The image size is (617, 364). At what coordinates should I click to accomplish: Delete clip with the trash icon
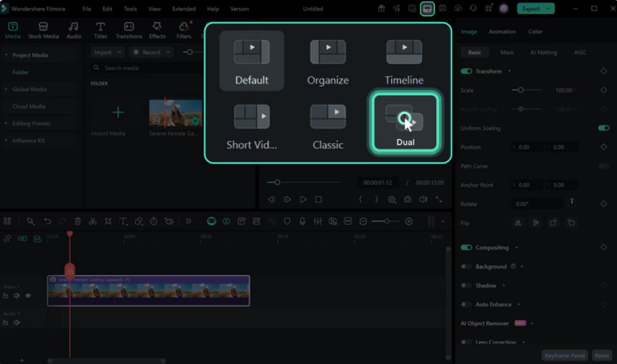coord(78,221)
